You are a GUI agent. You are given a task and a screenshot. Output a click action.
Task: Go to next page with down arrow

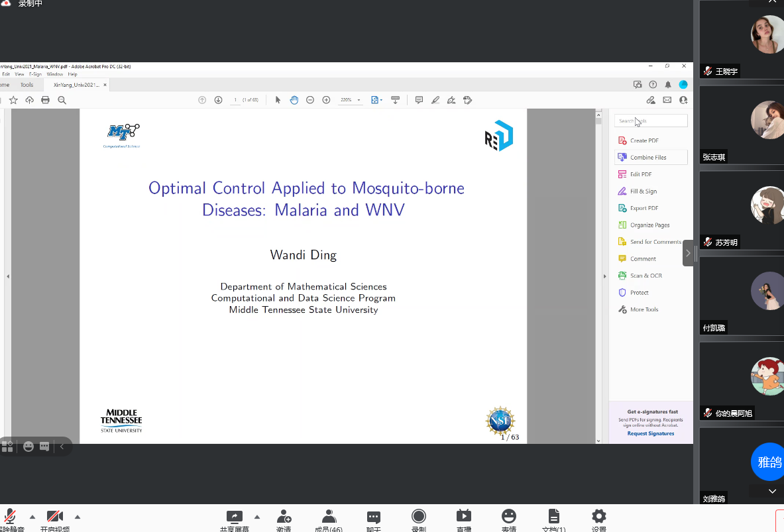[x=218, y=100]
